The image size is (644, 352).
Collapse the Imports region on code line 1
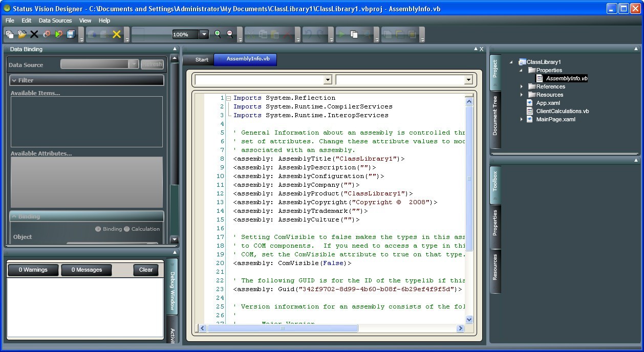[x=229, y=98]
